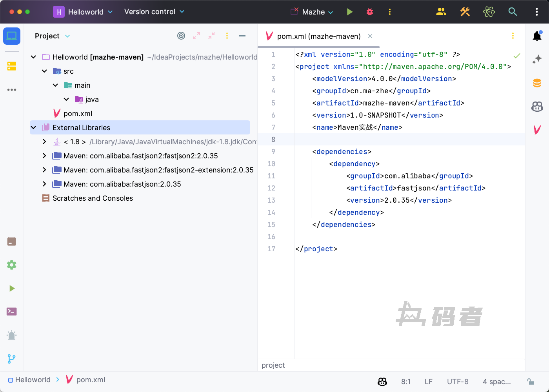Image resolution: width=549 pixels, height=392 pixels.
Task: Collapse the External Libraries node
Action: point(34,128)
